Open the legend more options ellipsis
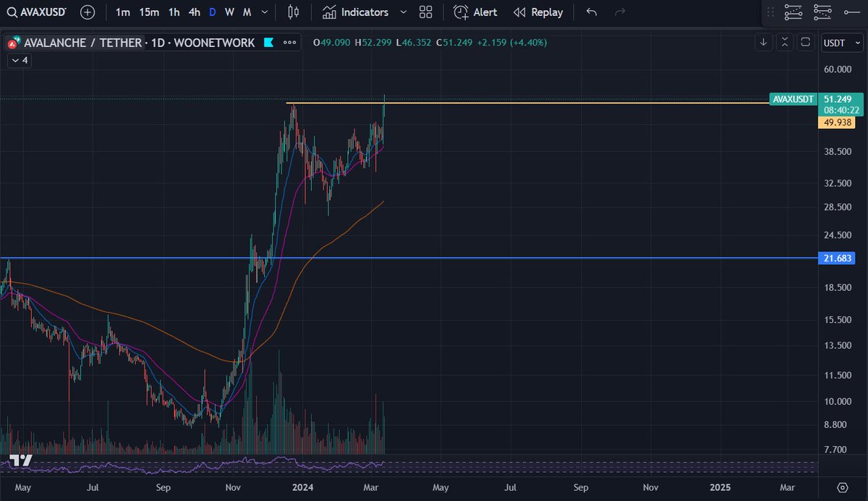 [x=289, y=43]
